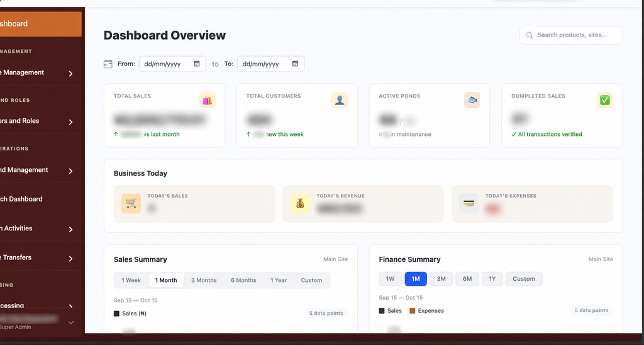Click the orange Expenses legend square
Image resolution: width=644 pixels, height=345 pixels.
[413, 311]
